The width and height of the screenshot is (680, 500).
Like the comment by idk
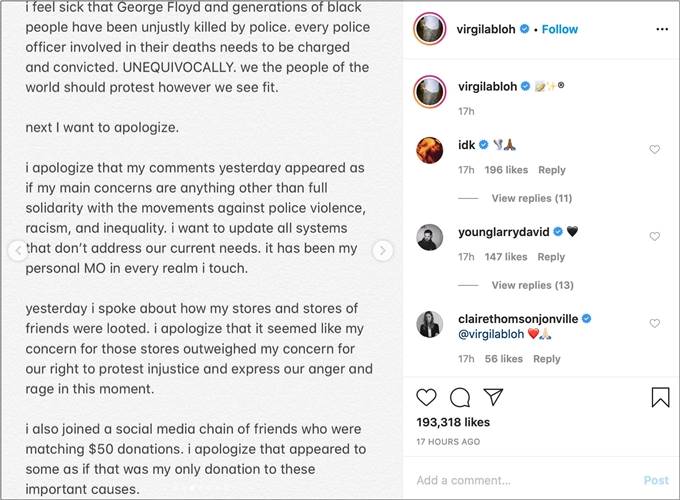655,150
